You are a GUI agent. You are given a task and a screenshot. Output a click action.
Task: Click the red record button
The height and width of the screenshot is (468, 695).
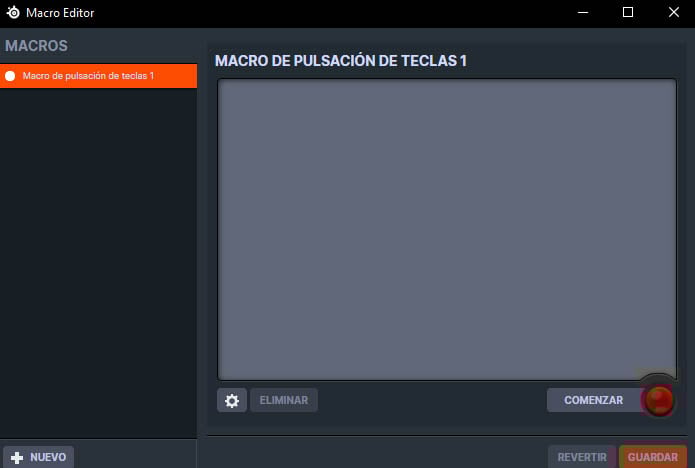pyautogui.click(x=659, y=401)
